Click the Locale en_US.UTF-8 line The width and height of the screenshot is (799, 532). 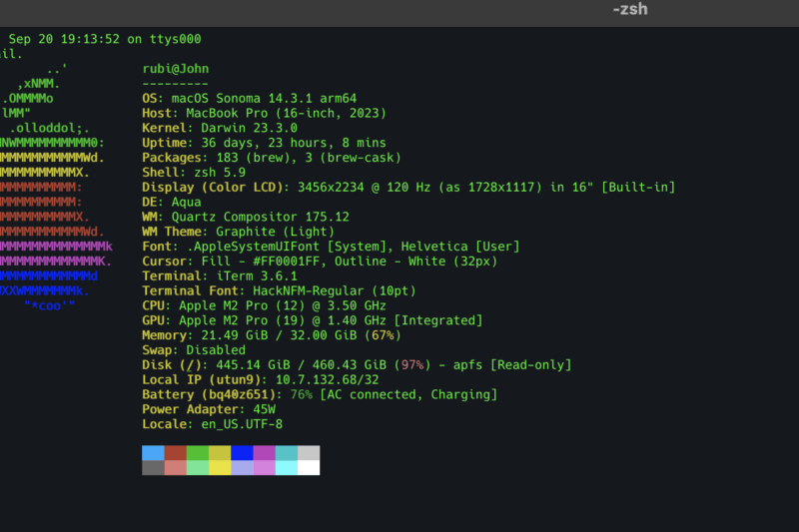tap(213, 424)
